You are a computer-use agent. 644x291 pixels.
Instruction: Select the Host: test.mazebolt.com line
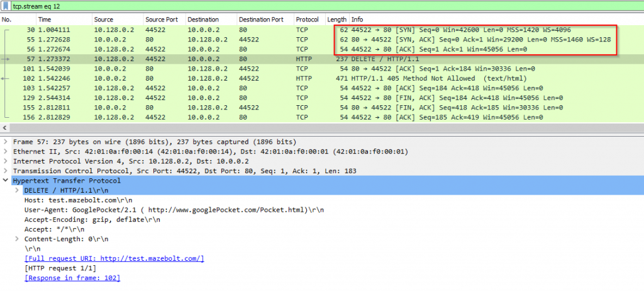coord(79,200)
